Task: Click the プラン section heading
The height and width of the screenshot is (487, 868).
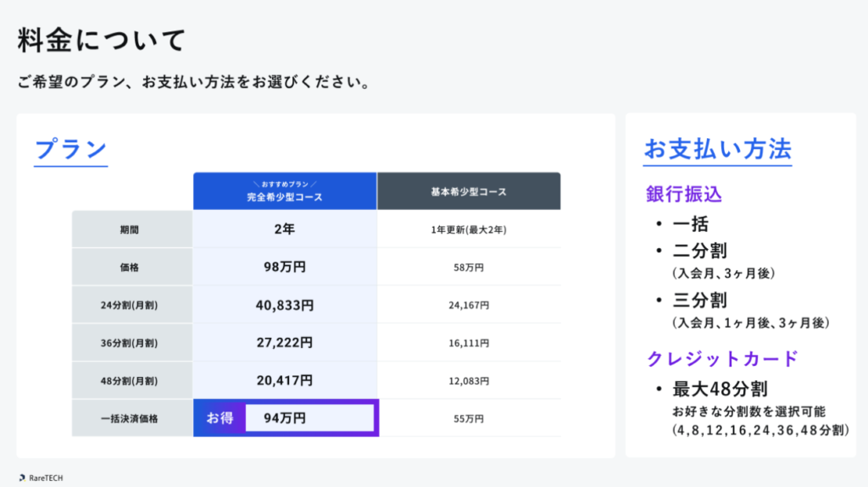Action: tap(70, 149)
